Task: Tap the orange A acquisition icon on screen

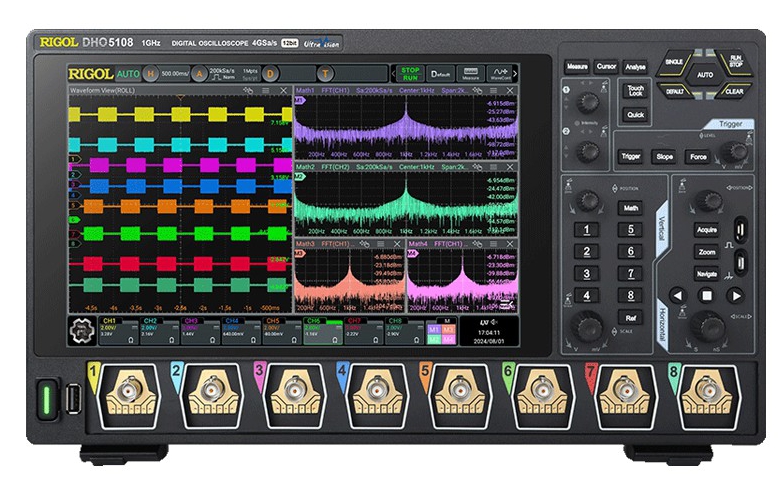Action: [199, 74]
